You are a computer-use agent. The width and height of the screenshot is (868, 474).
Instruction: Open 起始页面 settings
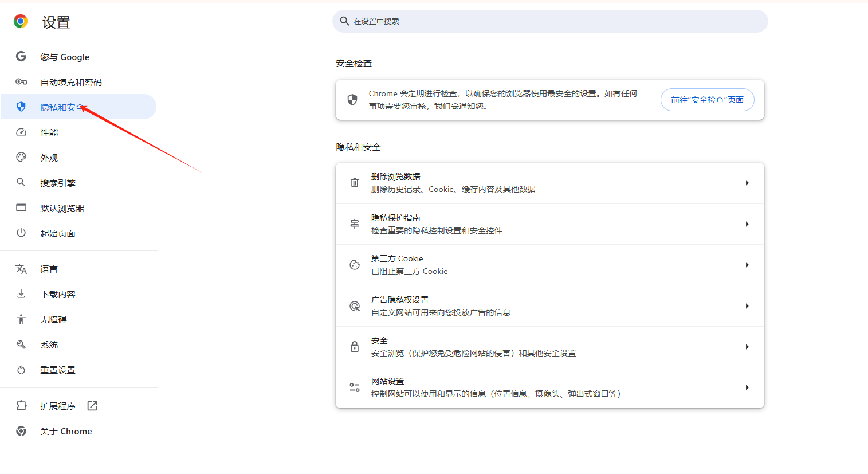[78, 233]
